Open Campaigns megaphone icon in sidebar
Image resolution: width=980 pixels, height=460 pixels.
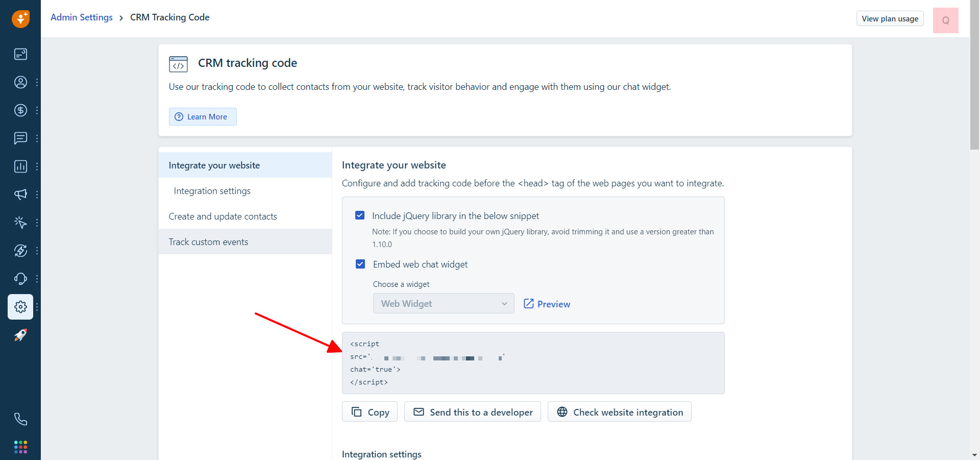pos(20,195)
